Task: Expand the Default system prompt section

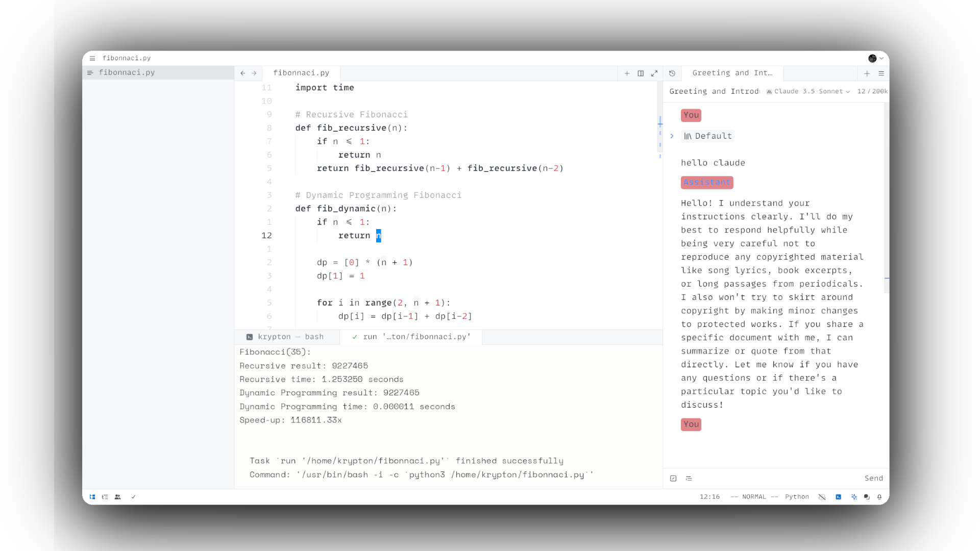Action: [672, 135]
